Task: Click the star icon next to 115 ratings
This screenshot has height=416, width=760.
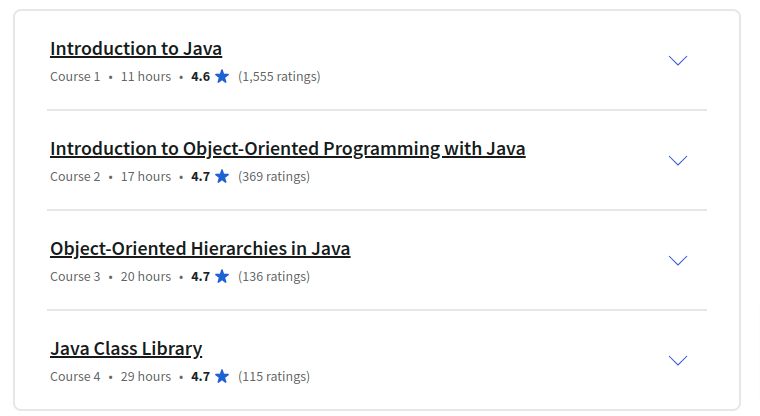Action: 222,376
